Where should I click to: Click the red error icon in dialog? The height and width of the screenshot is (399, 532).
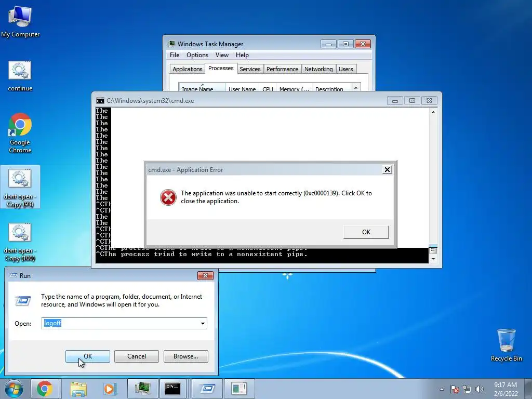(168, 197)
